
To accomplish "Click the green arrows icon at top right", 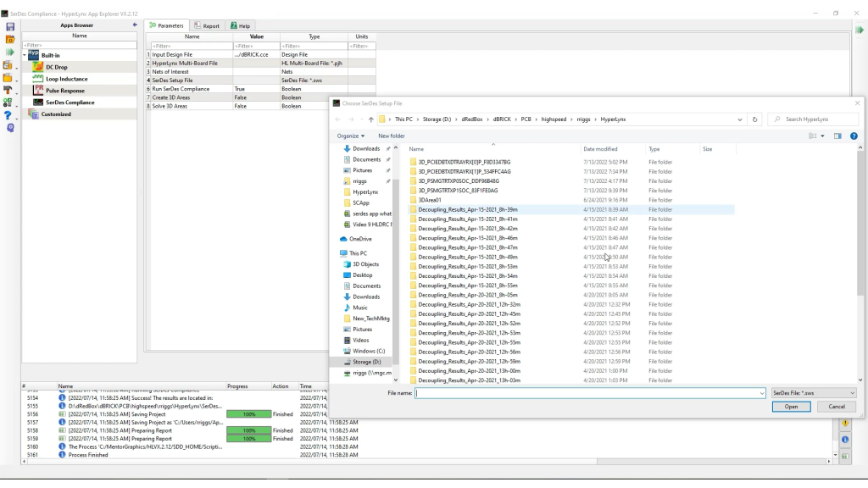I will (x=860, y=30).
